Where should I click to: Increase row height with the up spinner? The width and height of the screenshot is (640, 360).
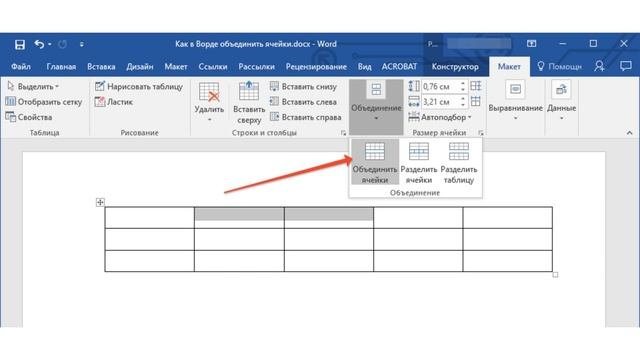click(463, 84)
